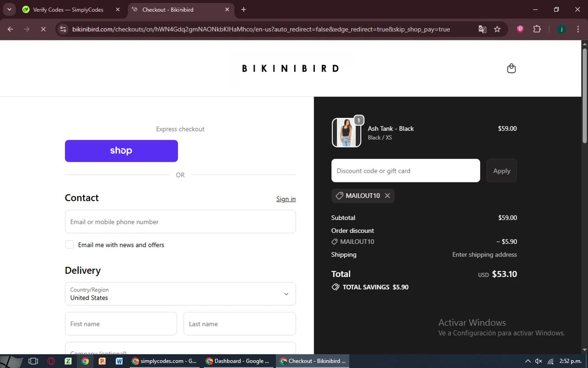Click the Sign in link
The image size is (588, 368).
286,199
